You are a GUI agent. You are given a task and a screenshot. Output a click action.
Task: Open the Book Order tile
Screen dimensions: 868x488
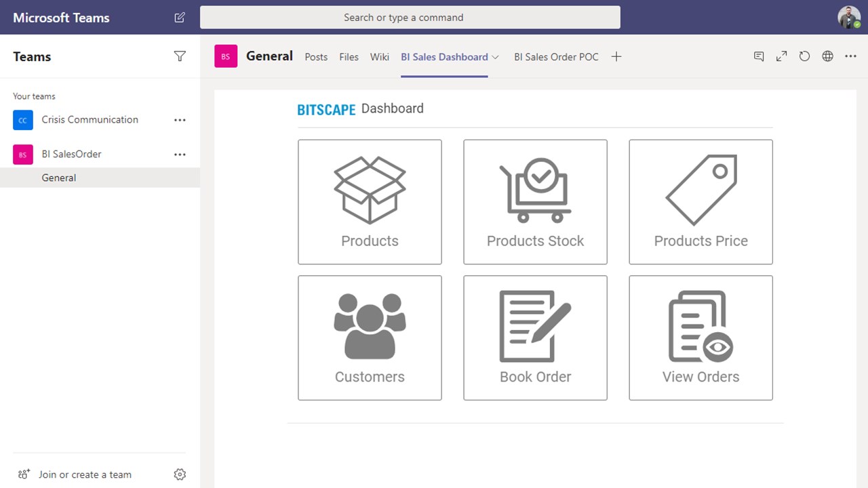tap(535, 338)
